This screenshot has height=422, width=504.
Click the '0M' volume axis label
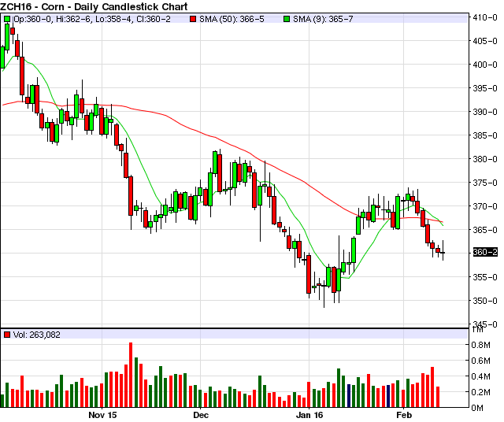coord(477,408)
